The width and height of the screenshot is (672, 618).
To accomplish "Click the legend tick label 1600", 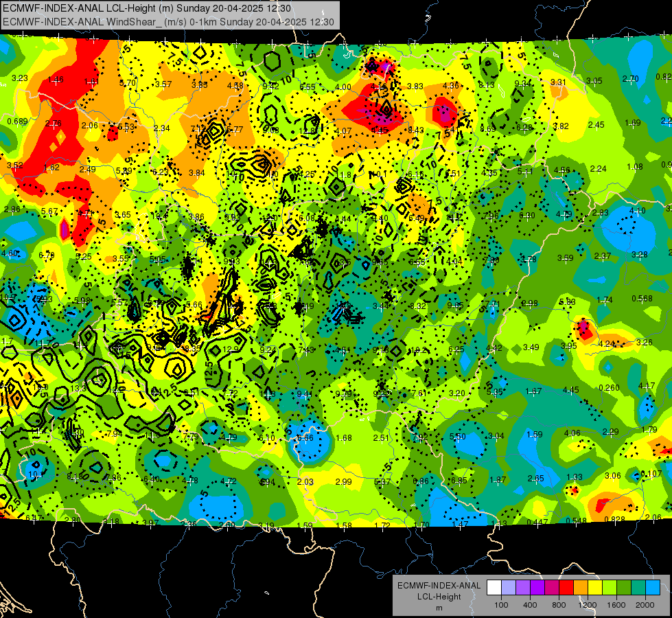I will [616, 605].
